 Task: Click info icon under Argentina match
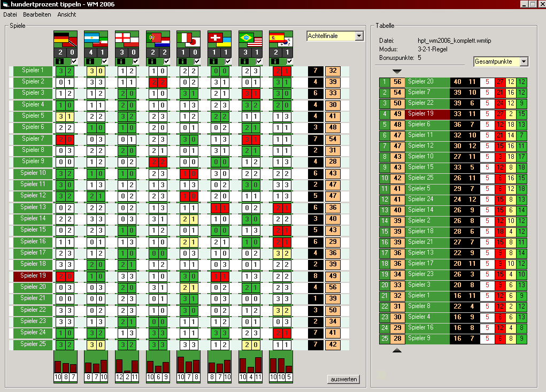point(90,62)
